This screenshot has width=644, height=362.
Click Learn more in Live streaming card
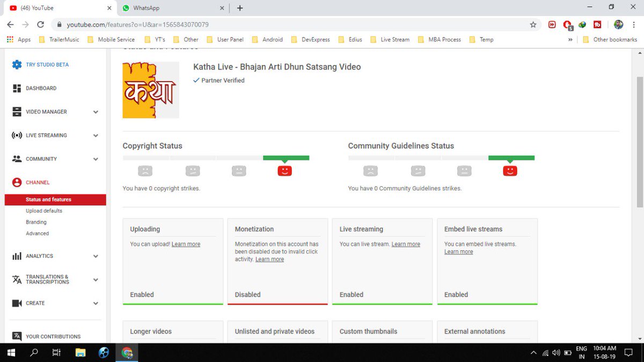coord(406,244)
